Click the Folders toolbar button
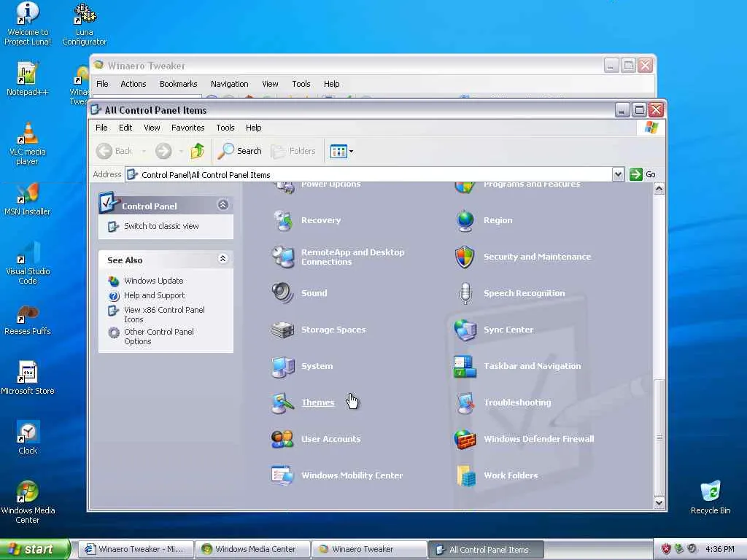Screen dimensions: 747x560 293,151
